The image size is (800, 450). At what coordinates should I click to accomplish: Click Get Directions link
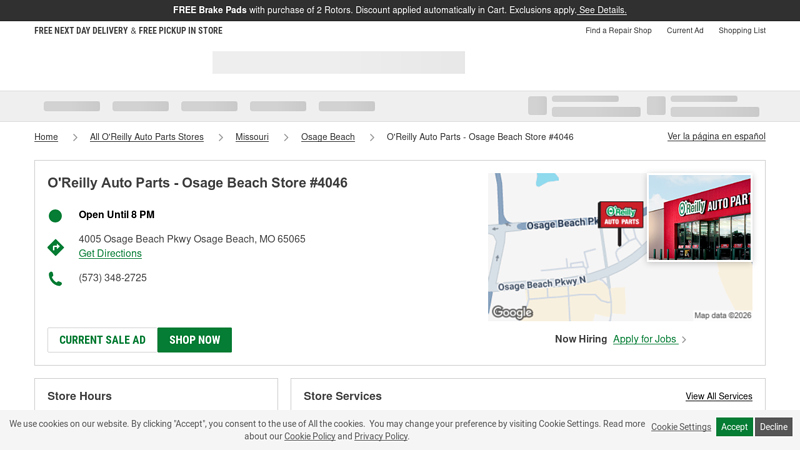click(x=110, y=254)
